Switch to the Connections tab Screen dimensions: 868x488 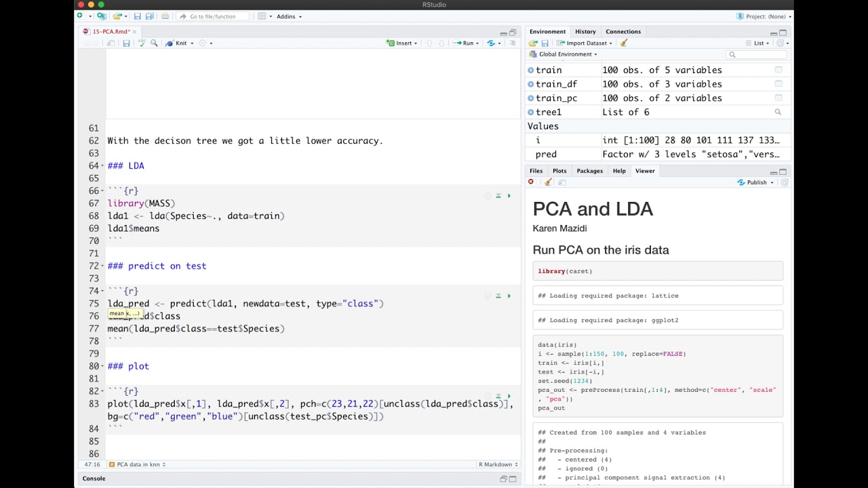(623, 31)
